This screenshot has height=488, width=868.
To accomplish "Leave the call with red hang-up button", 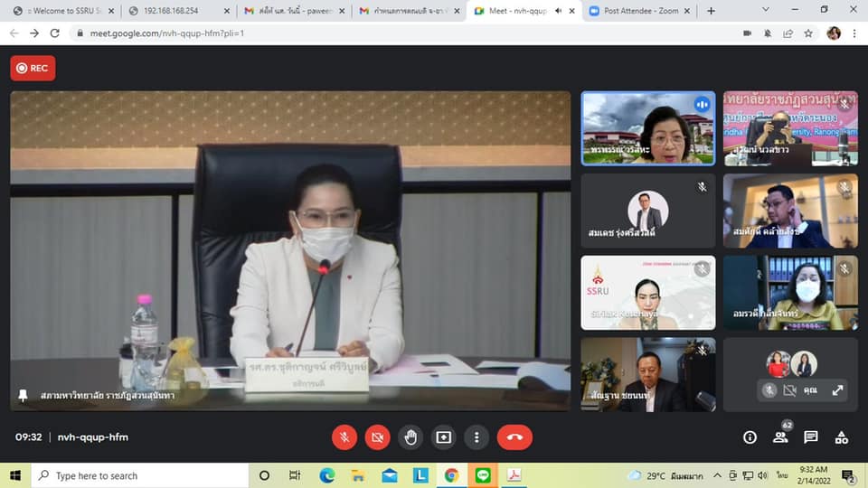I will (514, 437).
